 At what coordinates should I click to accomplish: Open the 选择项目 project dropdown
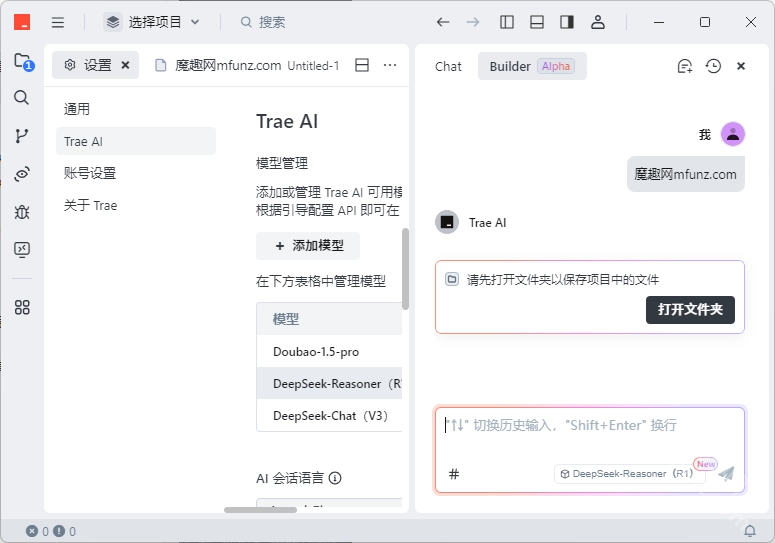pos(153,22)
